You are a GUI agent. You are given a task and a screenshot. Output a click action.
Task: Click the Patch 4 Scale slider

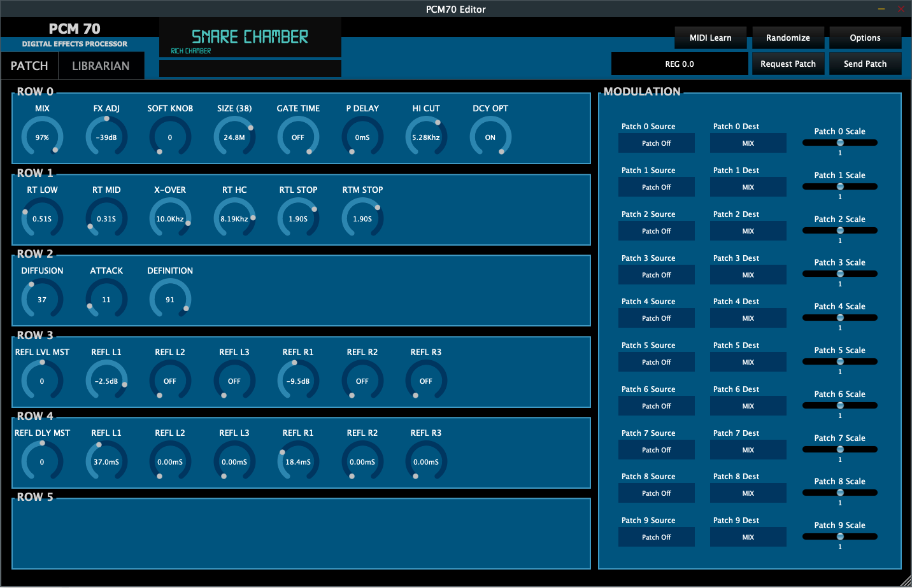[x=840, y=318]
